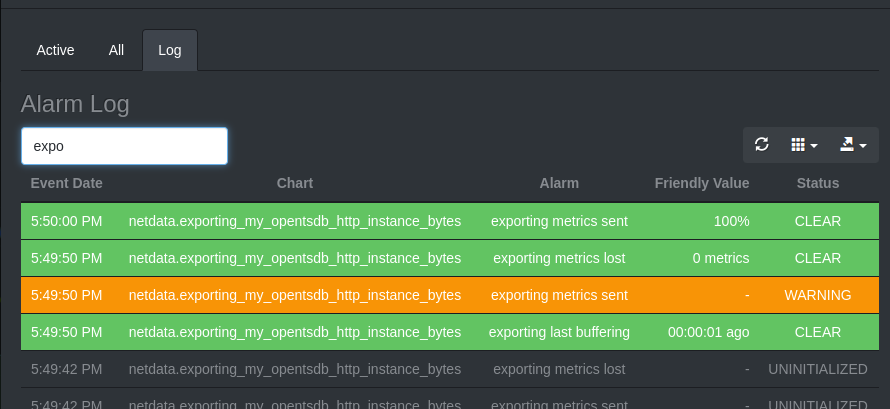Screen dimensions: 890x409
Task: Sort by the Event Date column header
Action: coord(67,183)
